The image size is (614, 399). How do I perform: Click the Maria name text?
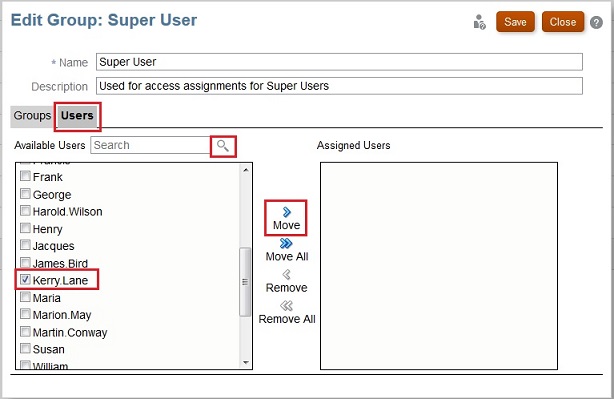[x=47, y=298]
